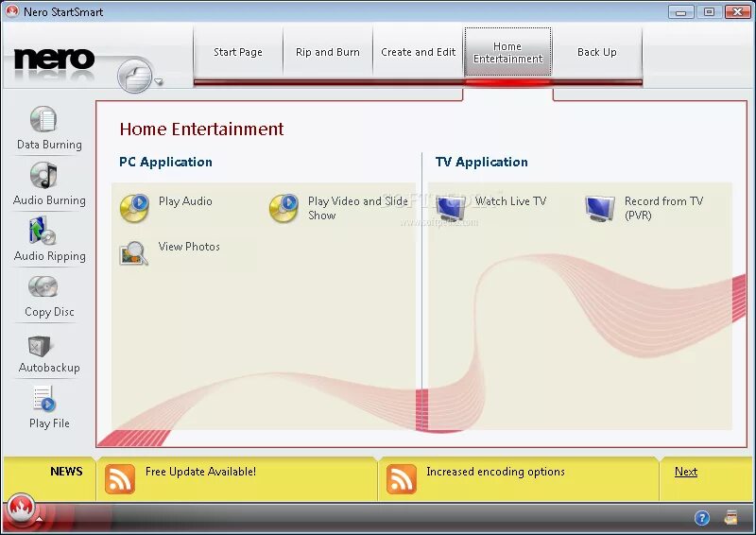
Task: Click the Play Audio label
Action: [185, 201]
